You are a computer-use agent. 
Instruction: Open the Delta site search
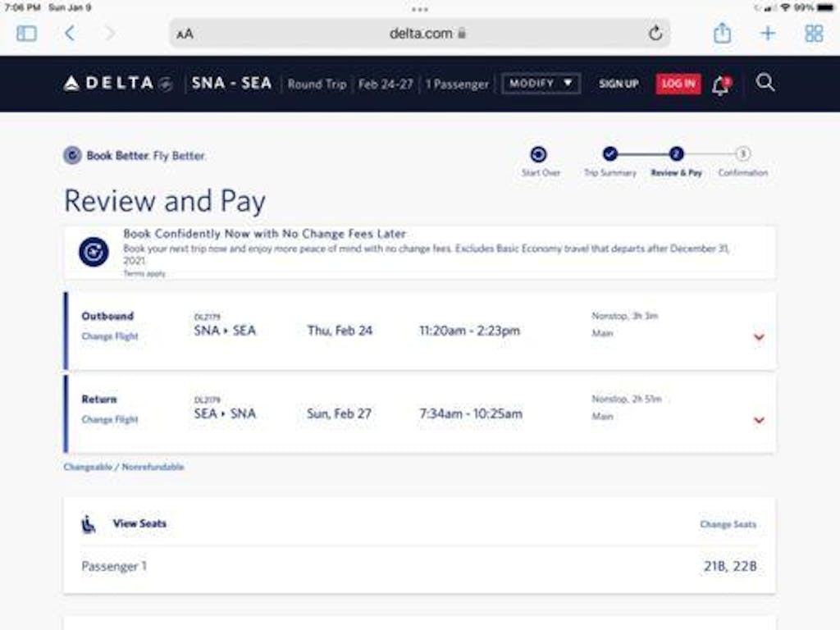click(x=765, y=83)
